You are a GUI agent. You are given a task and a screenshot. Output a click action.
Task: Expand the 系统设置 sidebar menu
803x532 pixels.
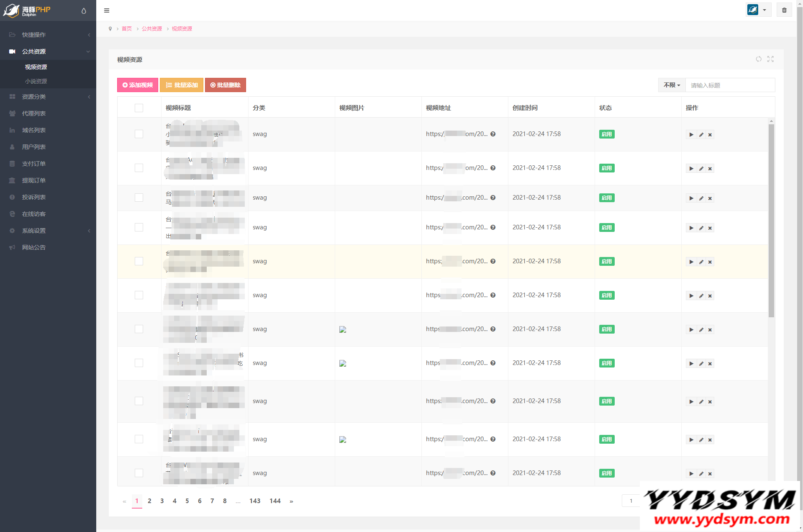(x=48, y=231)
